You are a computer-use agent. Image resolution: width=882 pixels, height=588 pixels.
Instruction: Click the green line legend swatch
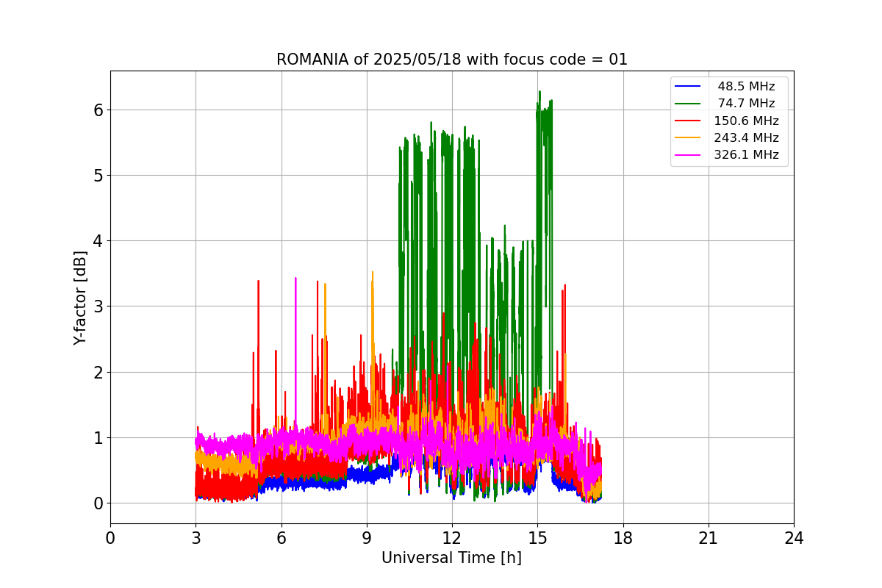[689, 104]
